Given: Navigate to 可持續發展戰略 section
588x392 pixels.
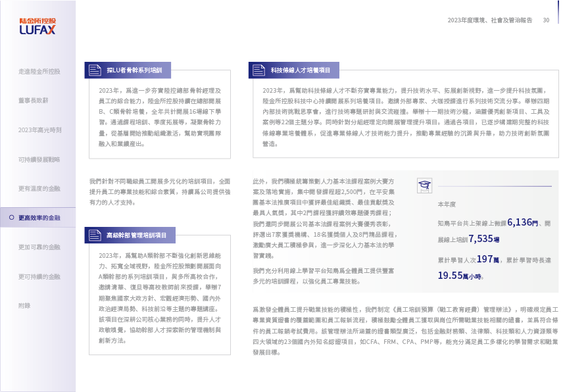Looking at the screenshot, I should (39, 159).
